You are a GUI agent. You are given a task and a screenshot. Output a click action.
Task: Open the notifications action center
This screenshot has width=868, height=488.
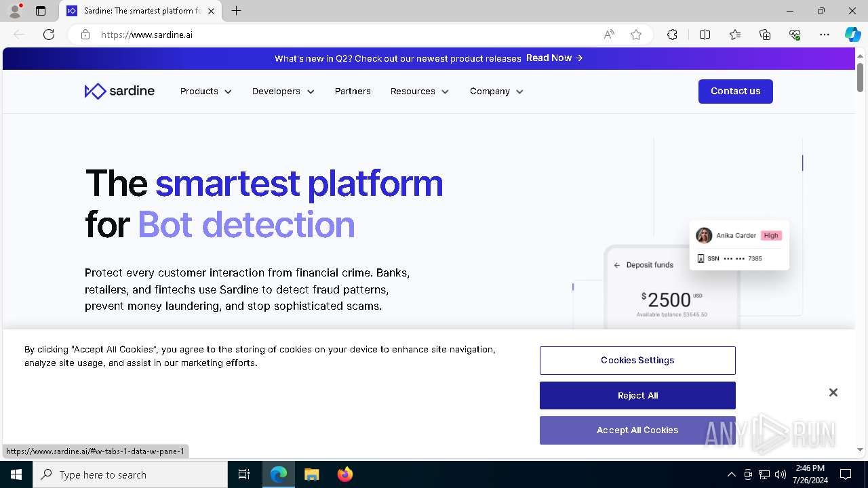point(846,474)
